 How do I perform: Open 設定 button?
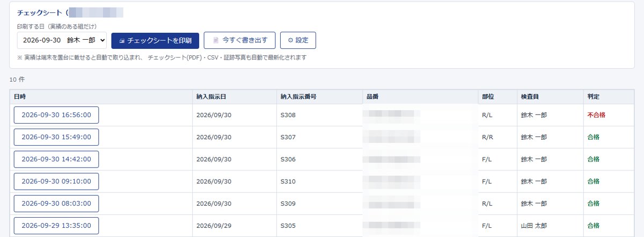coord(298,40)
